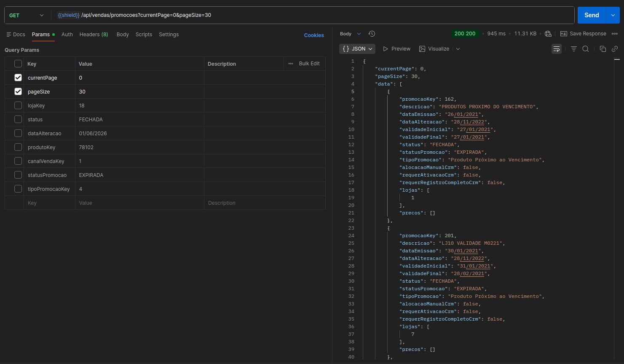The image size is (624, 364).
Task: Expand the JSON format dropdown
Action: pyautogui.click(x=357, y=49)
